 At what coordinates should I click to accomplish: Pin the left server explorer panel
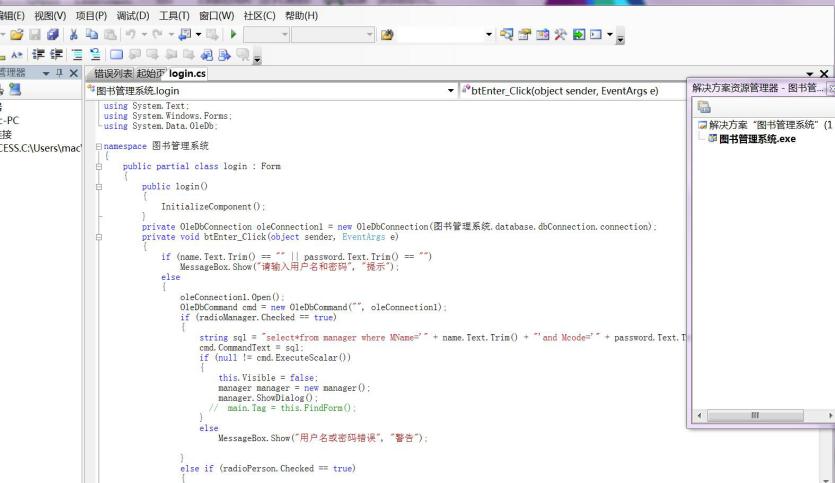[59, 73]
